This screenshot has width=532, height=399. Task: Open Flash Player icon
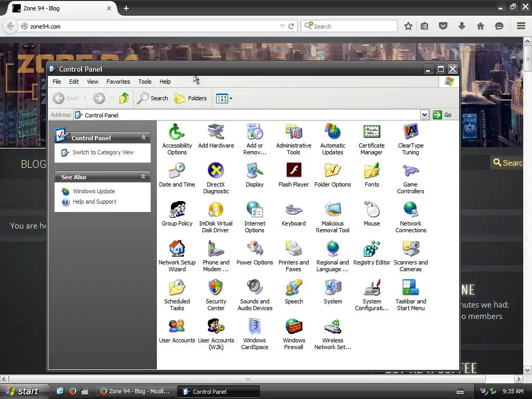tap(294, 175)
